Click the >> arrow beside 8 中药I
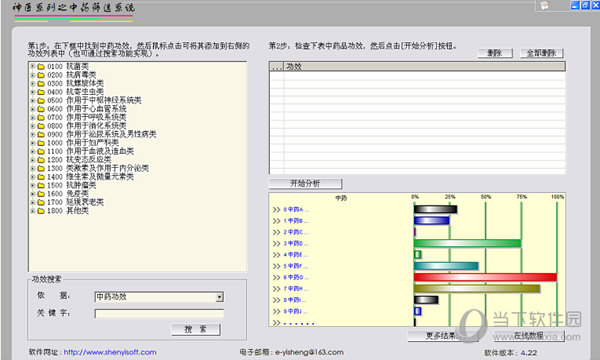 click(x=276, y=300)
